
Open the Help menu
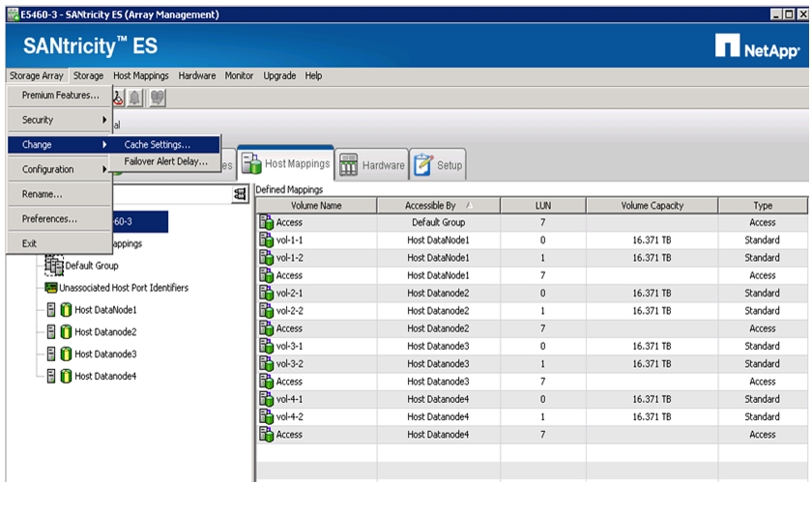(x=313, y=75)
